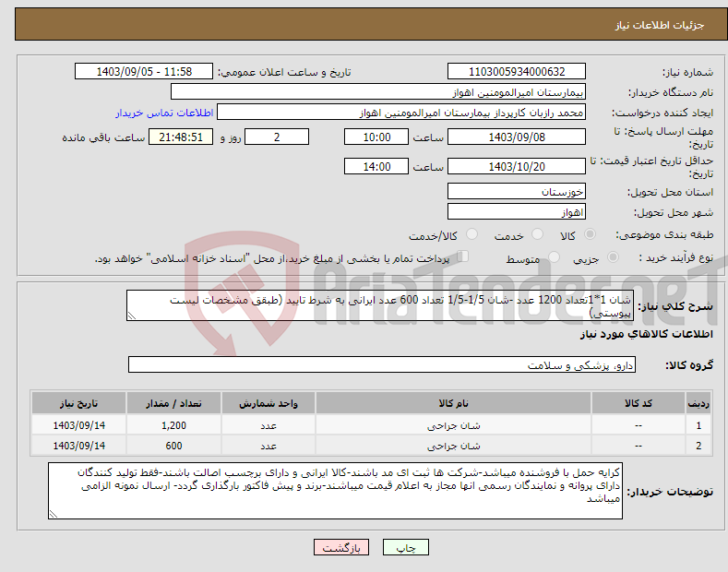
Task: Click the remaining time countdown 21:48:51
Action: coord(181,137)
